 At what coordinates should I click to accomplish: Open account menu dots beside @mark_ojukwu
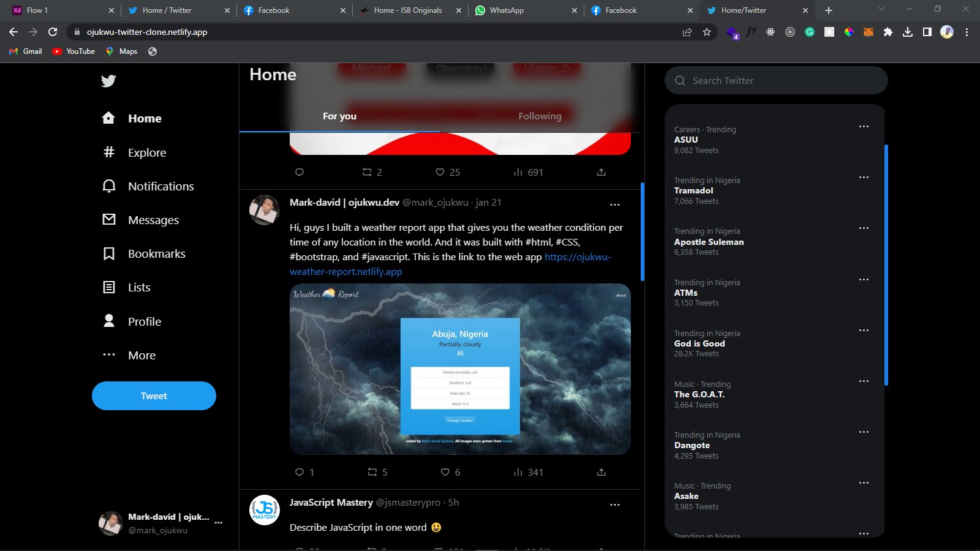pos(219,523)
